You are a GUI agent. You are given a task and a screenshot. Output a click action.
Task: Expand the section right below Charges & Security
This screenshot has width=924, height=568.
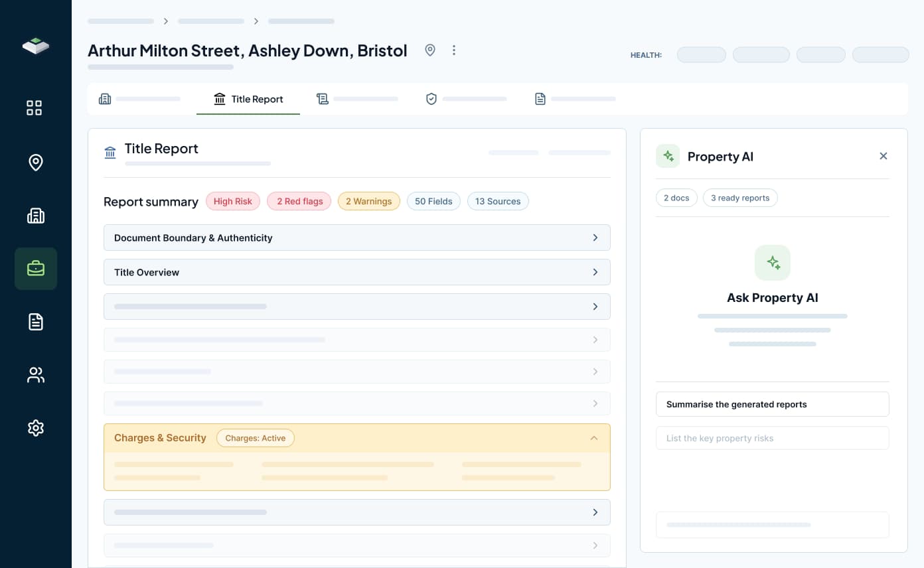pos(357,512)
